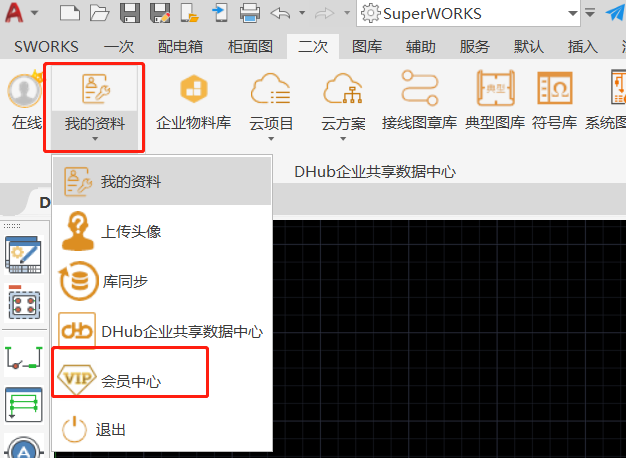
Task: Open the 典型图库 library
Action: [x=495, y=101]
